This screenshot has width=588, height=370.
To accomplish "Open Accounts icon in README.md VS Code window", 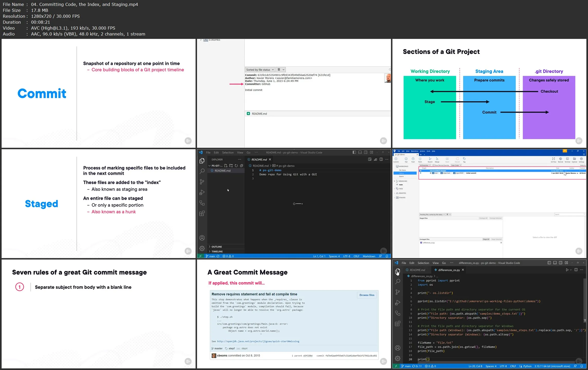I will click(x=202, y=238).
